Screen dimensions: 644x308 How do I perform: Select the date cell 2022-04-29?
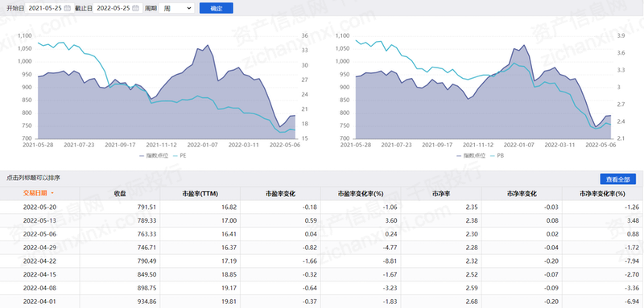(x=39, y=248)
